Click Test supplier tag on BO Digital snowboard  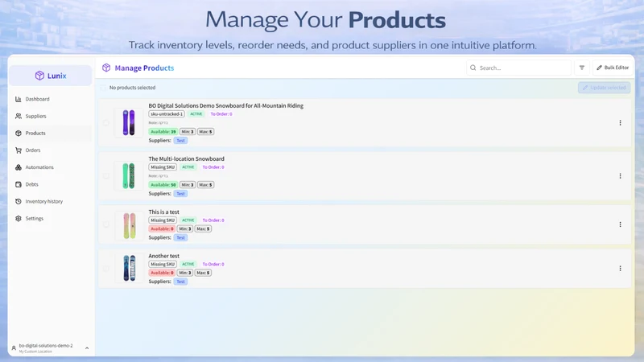point(180,140)
